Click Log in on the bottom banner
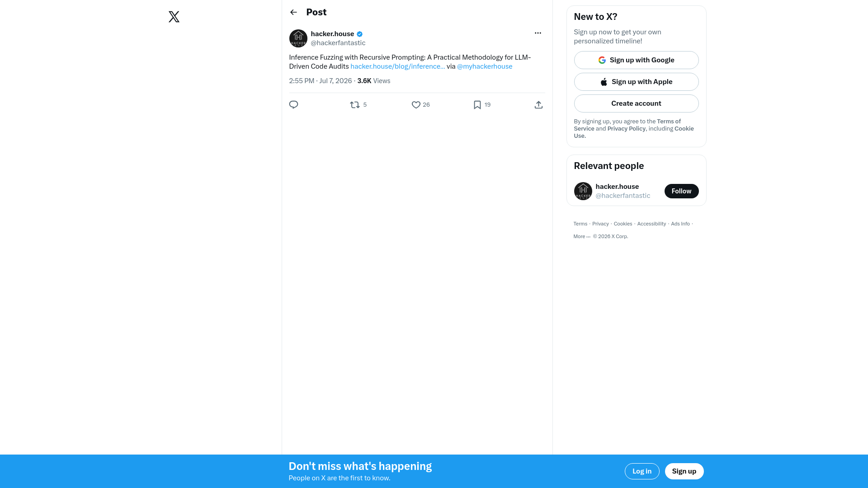The height and width of the screenshot is (488, 868). [x=642, y=471]
